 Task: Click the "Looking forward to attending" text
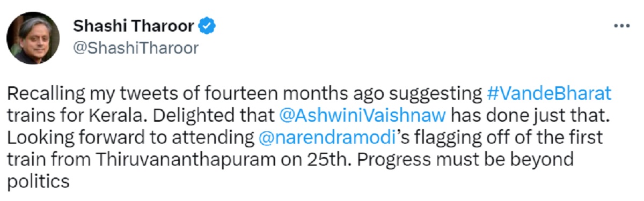pos(130,138)
